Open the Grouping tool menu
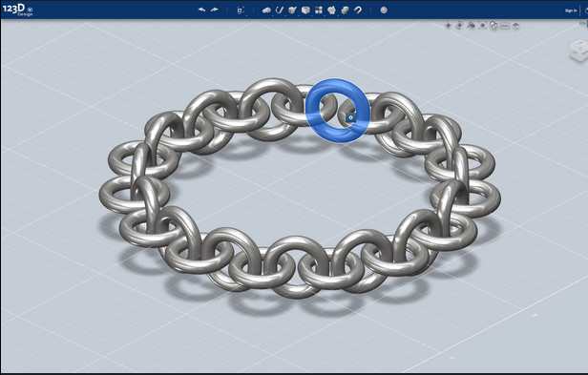Screen dimensions: 588x375 click(331, 10)
